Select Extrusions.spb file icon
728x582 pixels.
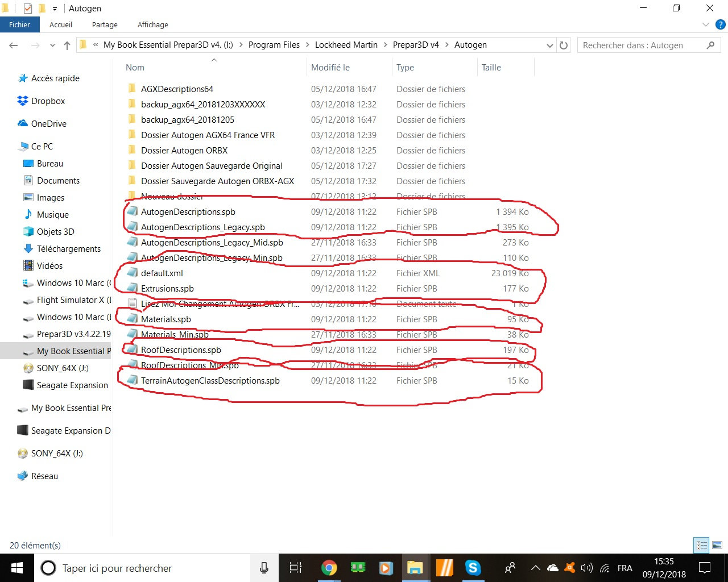click(132, 288)
